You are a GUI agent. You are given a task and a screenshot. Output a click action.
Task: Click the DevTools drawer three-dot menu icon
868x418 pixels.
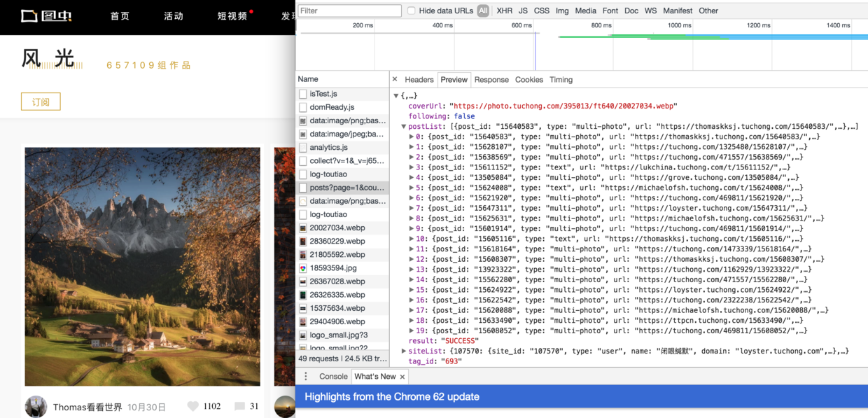coord(306,376)
